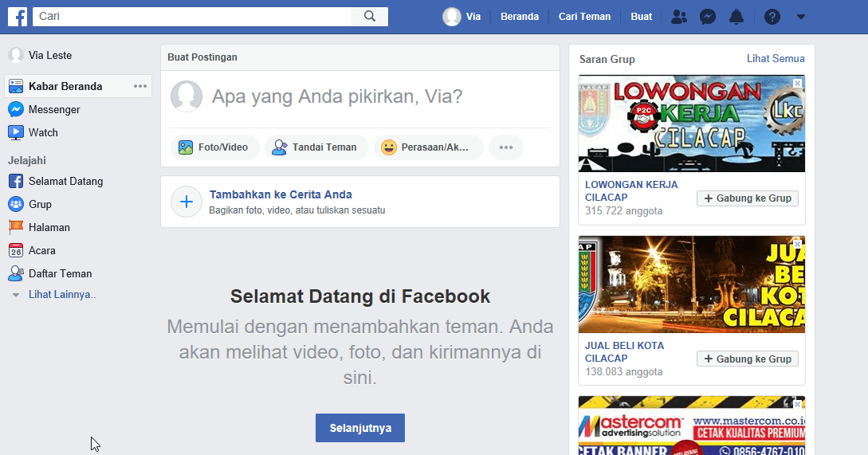This screenshot has width=868, height=455.
Task: Click Selamat Datang label in sidebar
Action: pos(66,181)
